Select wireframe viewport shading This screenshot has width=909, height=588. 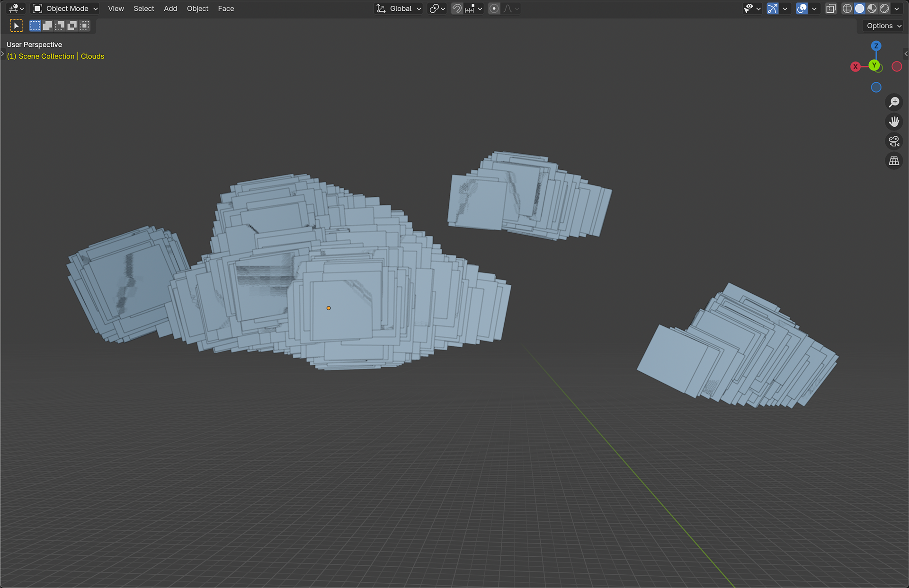[x=847, y=9]
